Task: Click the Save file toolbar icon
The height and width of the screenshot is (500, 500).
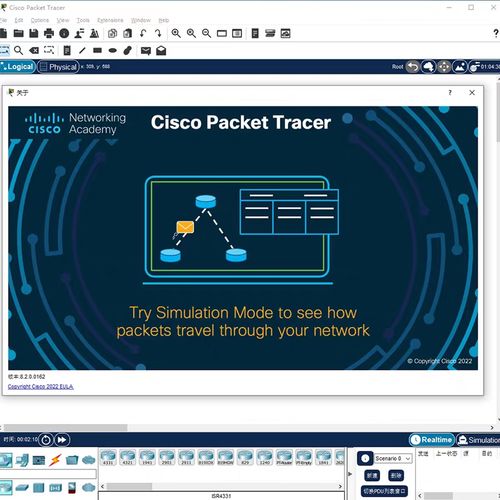Action: 34,33
